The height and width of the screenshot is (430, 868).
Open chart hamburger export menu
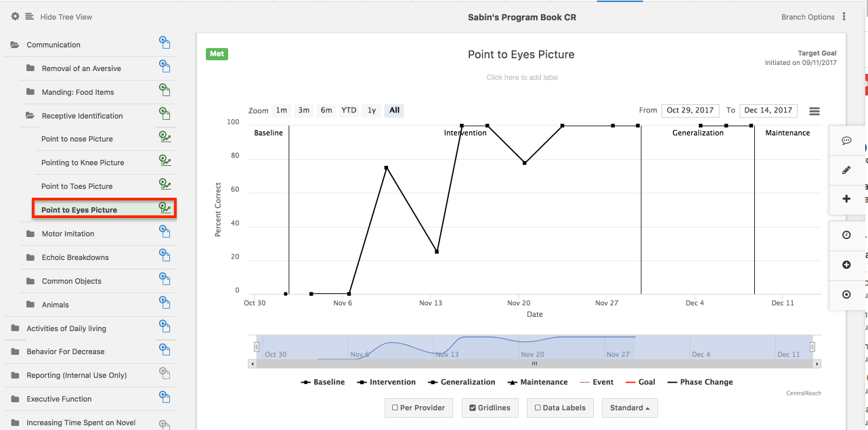tap(815, 111)
